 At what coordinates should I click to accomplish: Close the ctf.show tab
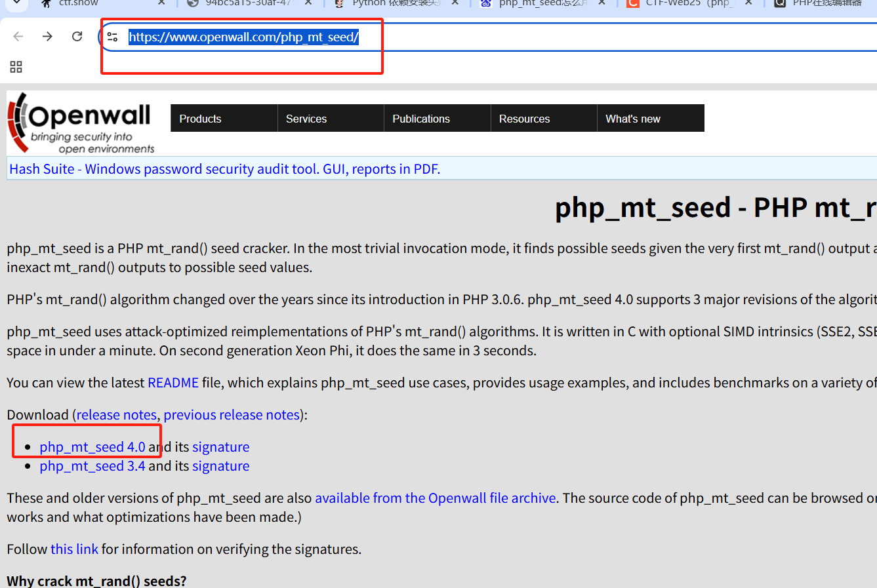tap(162, 3)
